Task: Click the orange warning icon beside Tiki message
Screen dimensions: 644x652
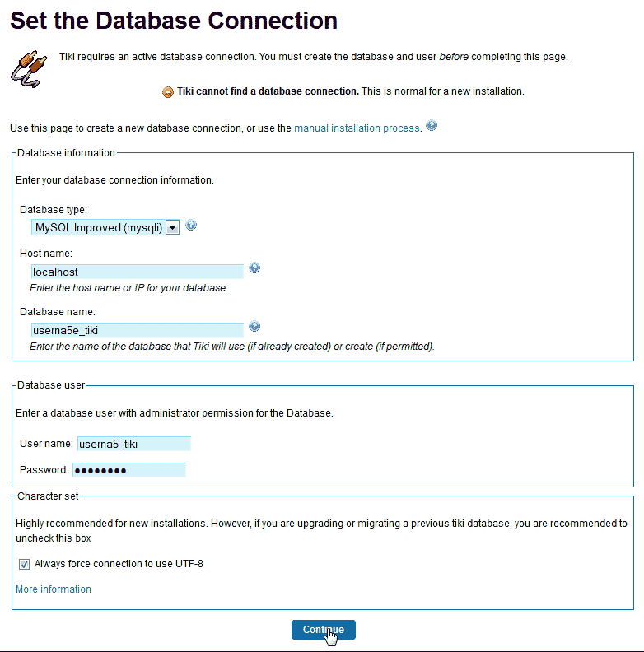Action: click(168, 92)
